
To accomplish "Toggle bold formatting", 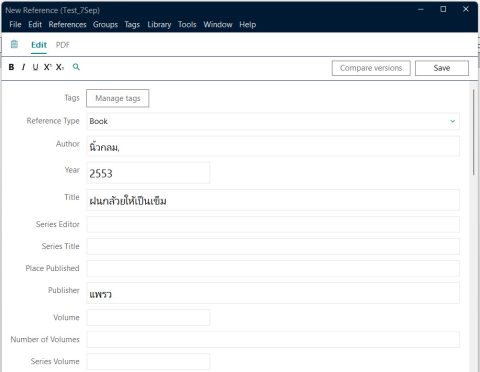I will tap(11, 67).
